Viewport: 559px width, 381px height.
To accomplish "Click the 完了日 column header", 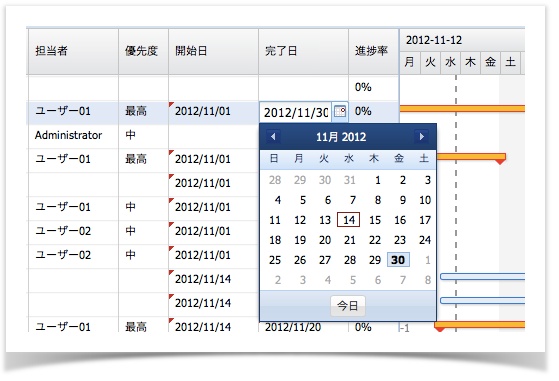I will [303, 51].
